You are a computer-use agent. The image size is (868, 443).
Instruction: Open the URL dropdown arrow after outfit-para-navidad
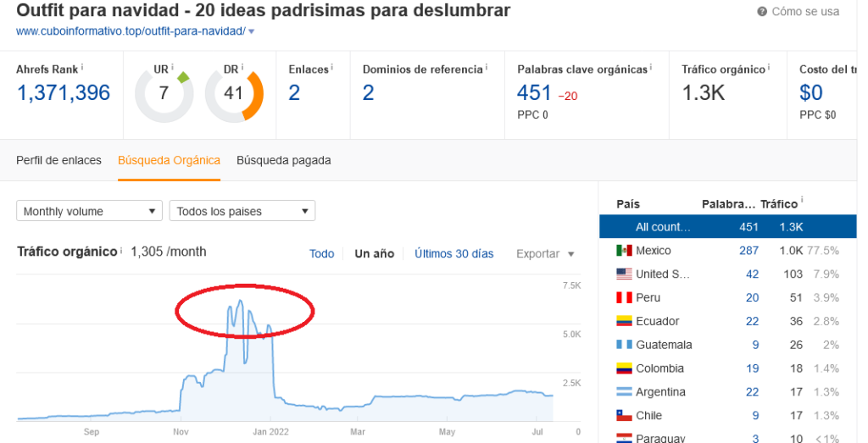[x=251, y=31]
